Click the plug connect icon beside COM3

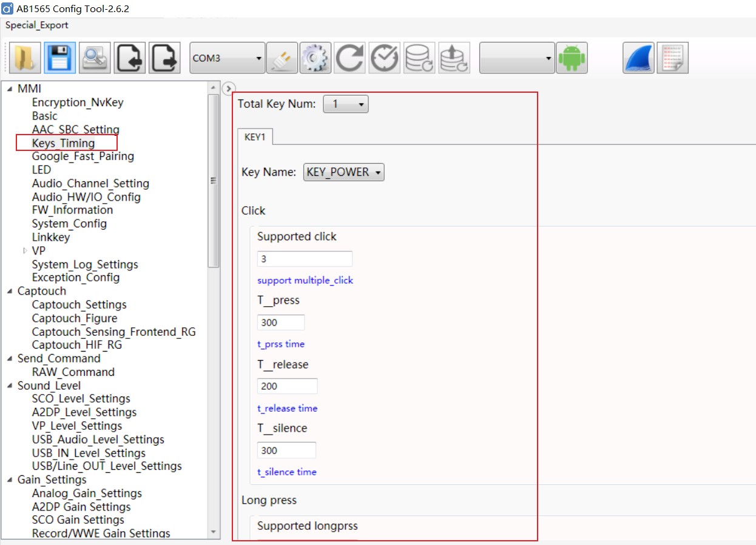coord(282,58)
